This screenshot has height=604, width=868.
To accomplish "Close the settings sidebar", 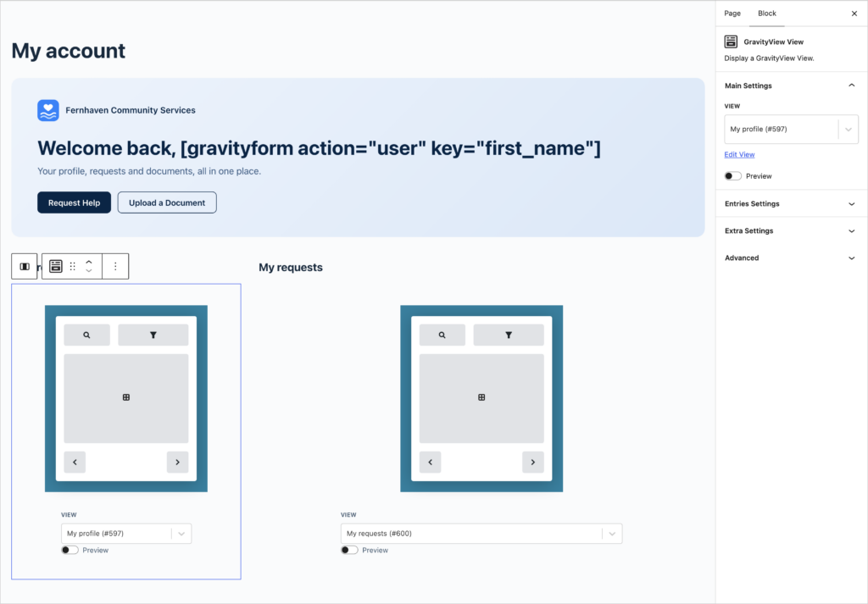I will [854, 14].
